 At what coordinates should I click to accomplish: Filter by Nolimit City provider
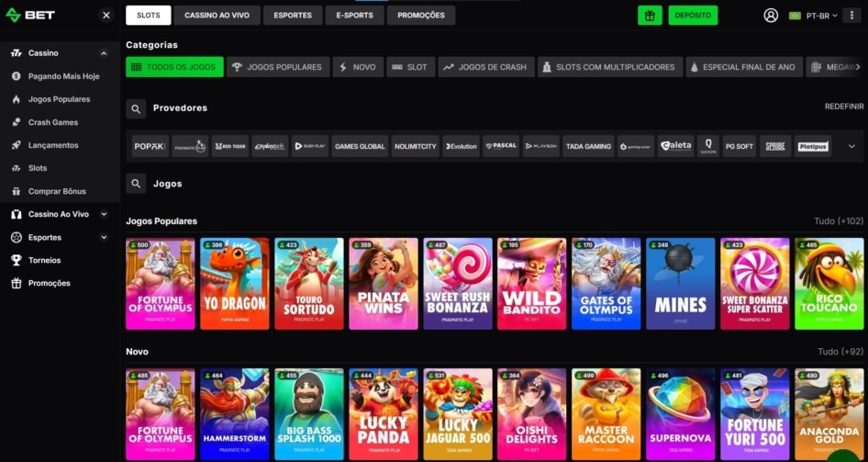pyautogui.click(x=415, y=146)
